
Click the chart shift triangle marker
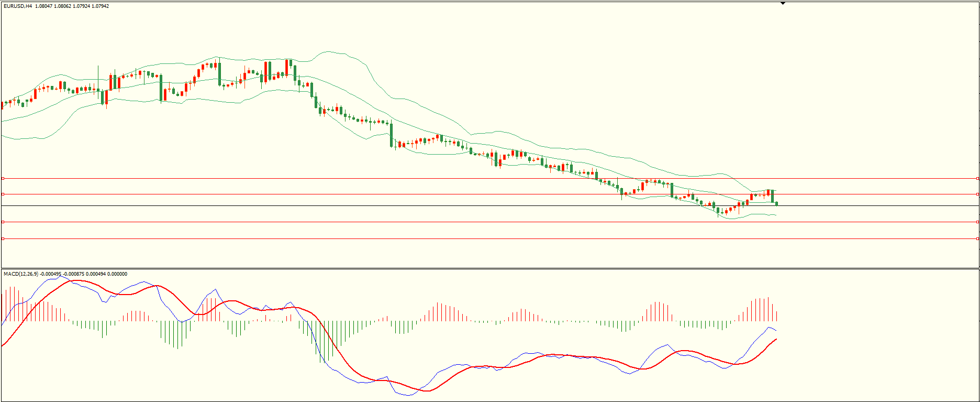pyautogui.click(x=783, y=3)
